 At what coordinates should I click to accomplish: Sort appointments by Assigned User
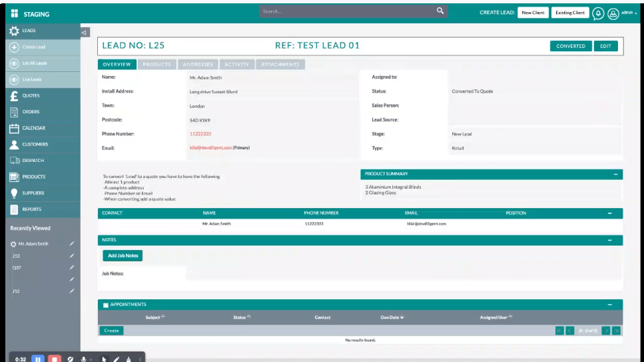point(496,317)
